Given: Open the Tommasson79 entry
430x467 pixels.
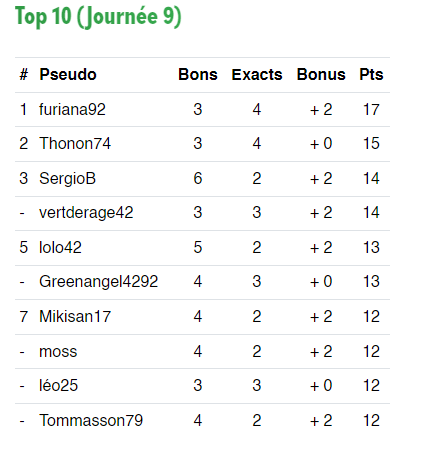Looking at the screenshot, I should coord(91,420).
